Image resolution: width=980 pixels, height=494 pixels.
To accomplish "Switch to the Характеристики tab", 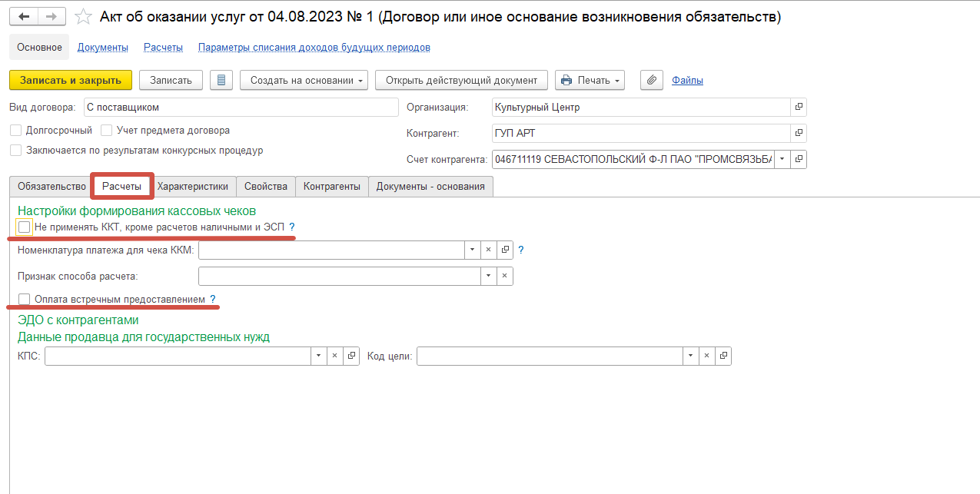I will click(x=193, y=186).
